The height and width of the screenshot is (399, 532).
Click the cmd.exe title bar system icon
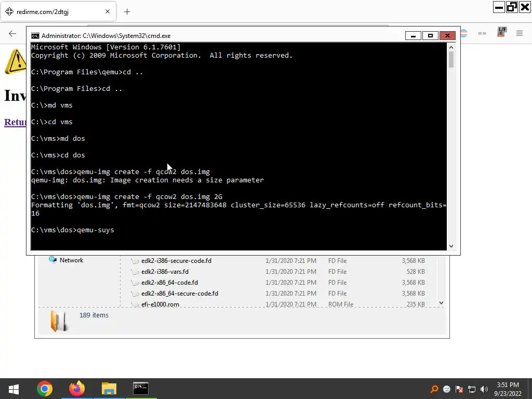[35, 36]
